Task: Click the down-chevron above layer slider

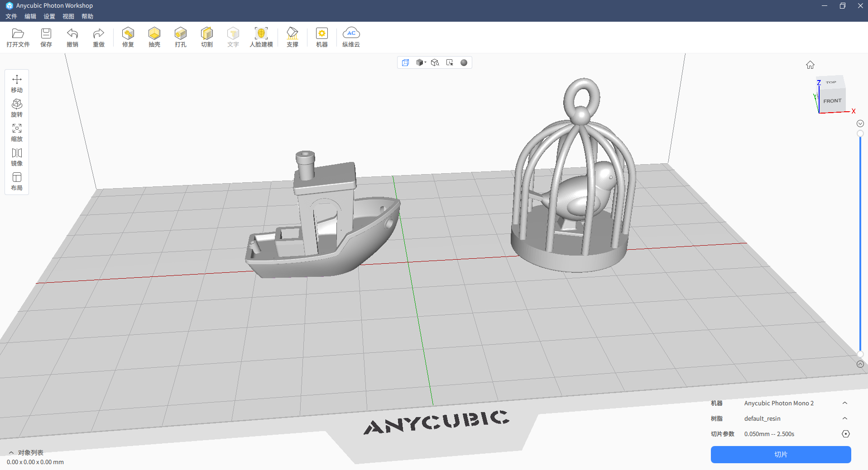Action: (860, 123)
